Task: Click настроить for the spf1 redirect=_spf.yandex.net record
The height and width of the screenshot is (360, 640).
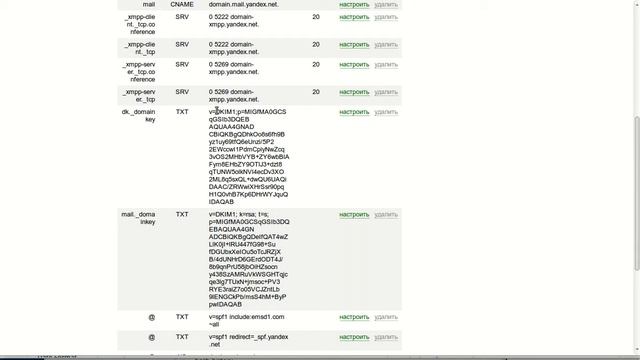Action: point(354,337)
